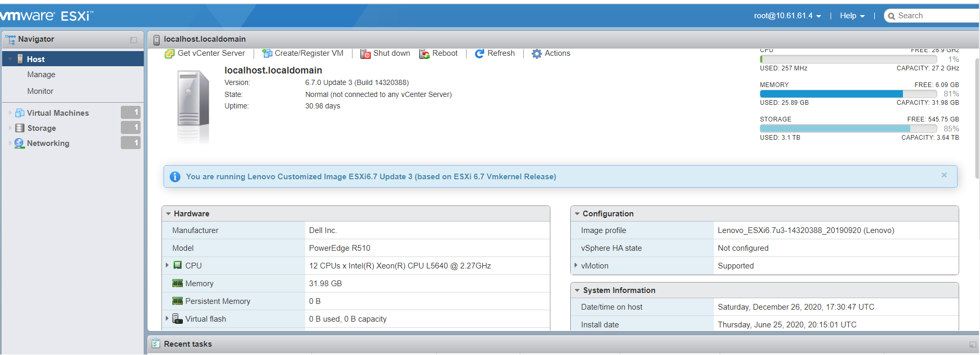Collapse the Configuration section

tap(577, 214)
